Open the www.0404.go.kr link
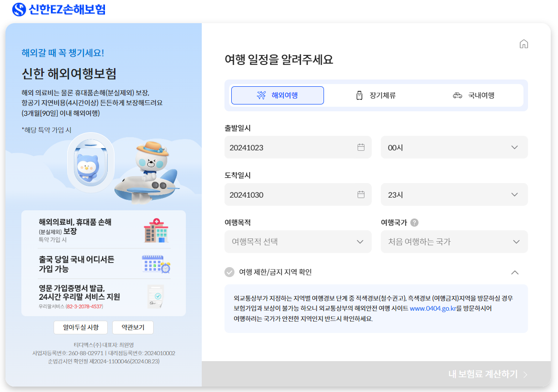The width and height of the screenshot is (558, 392). (433, 308)
